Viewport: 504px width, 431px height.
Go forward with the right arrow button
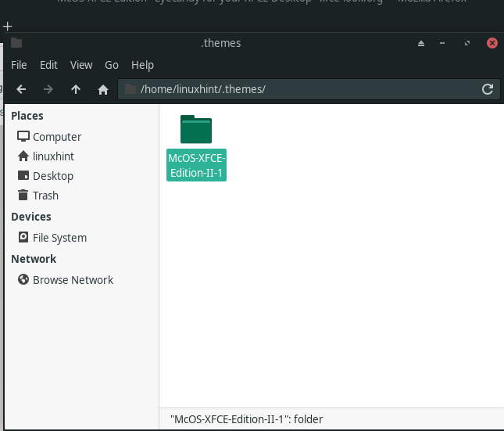(x=48, y=89)
